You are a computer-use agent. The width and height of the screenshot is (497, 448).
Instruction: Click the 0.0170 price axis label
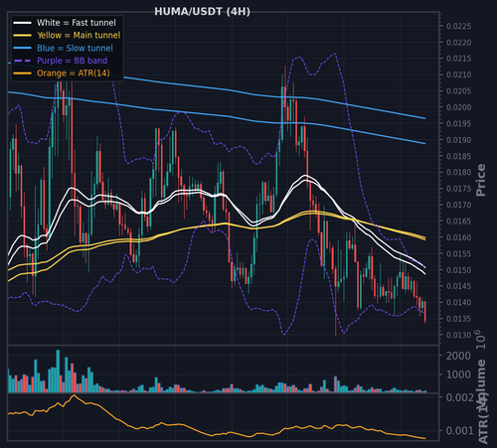[459, 205]
